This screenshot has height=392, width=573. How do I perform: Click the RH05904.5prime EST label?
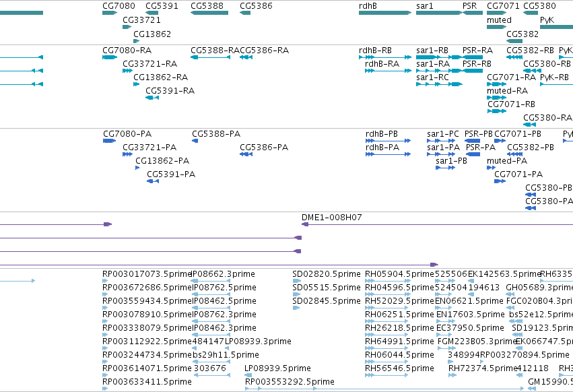click(x=400, y=274)
